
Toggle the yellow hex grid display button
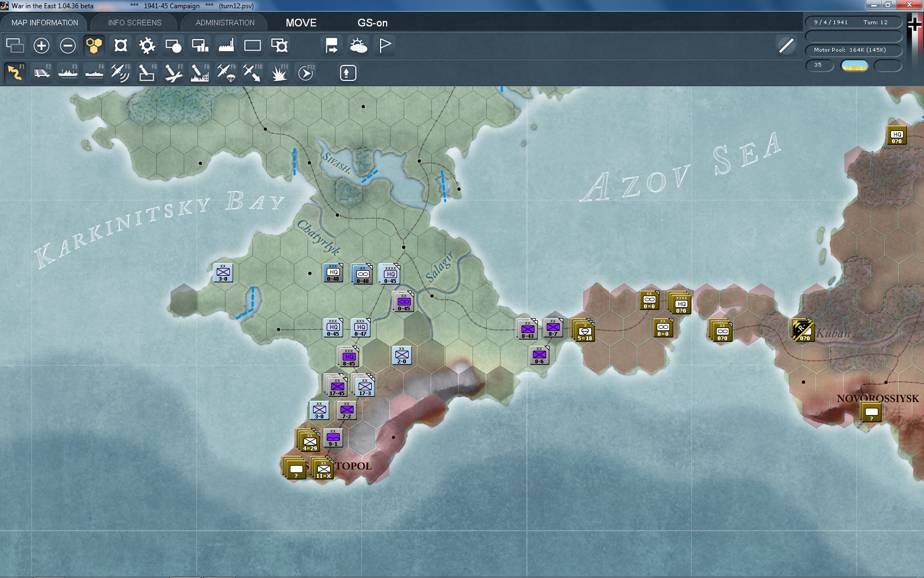pos(94,45)
